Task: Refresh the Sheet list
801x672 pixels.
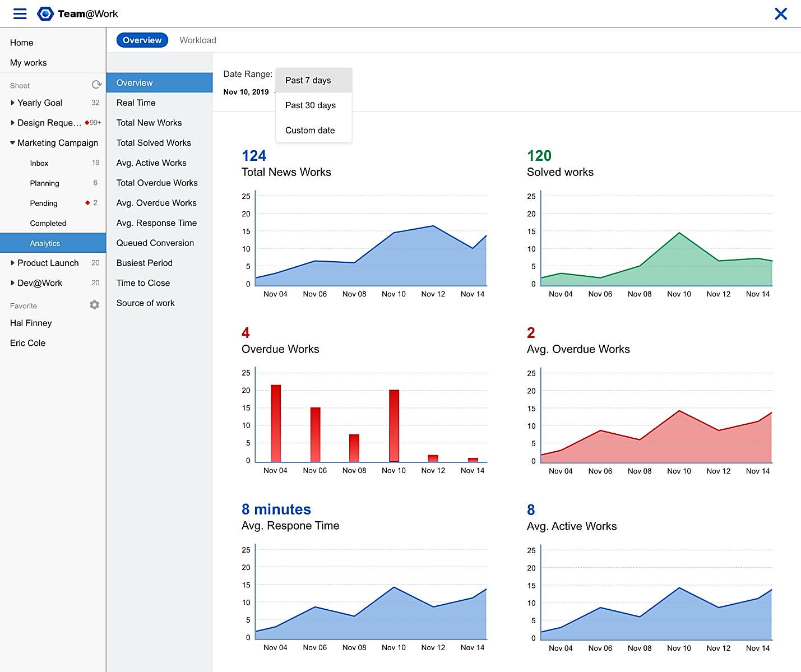Action: coord(96,85)
